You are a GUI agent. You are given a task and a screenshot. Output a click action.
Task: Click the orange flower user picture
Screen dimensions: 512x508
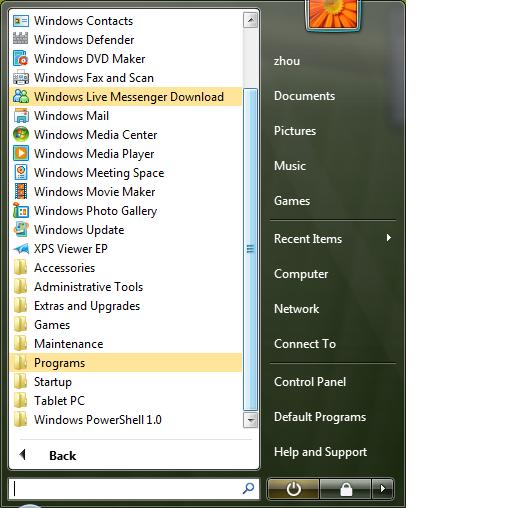tap(333, 14)
